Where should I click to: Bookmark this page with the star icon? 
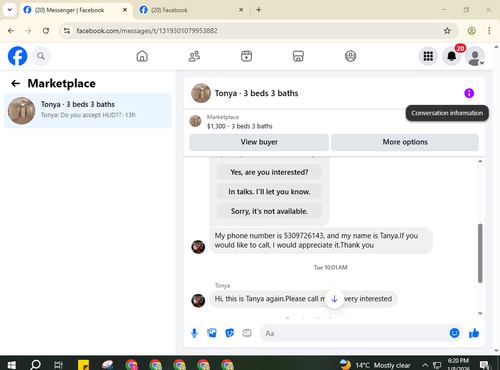pos(447,31)
